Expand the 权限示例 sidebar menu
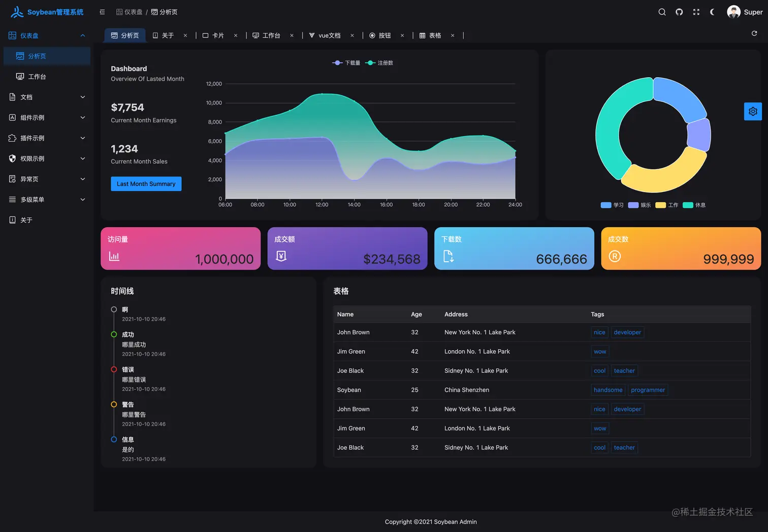This screenshot has width=768, height=532. [x=47, y=159]
